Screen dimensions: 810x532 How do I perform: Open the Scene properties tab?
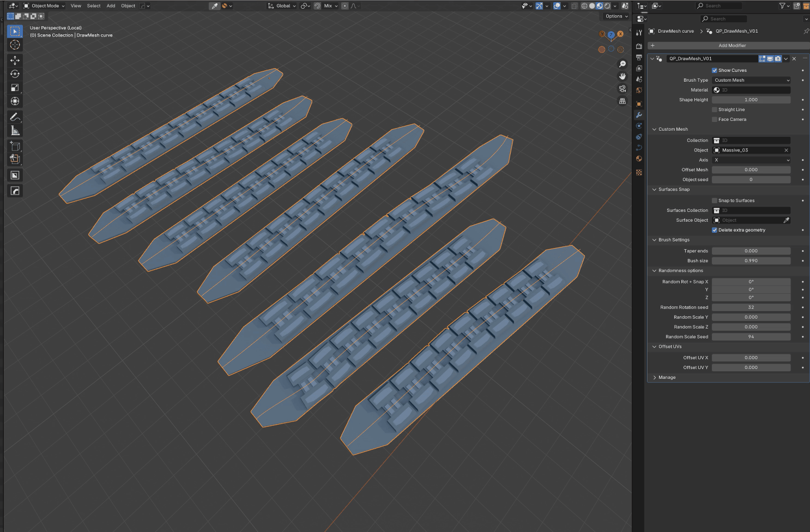pyautogui.click(x=639, y=79)
